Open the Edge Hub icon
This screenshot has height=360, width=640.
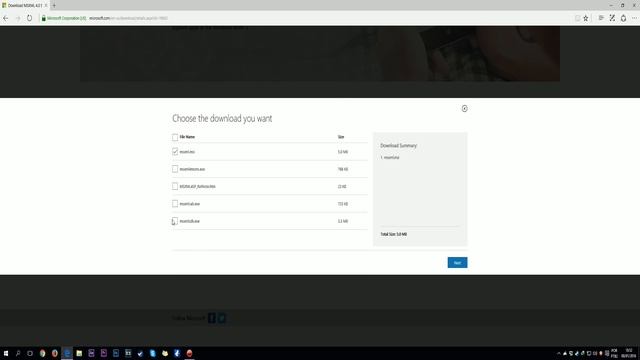point(601,18)
